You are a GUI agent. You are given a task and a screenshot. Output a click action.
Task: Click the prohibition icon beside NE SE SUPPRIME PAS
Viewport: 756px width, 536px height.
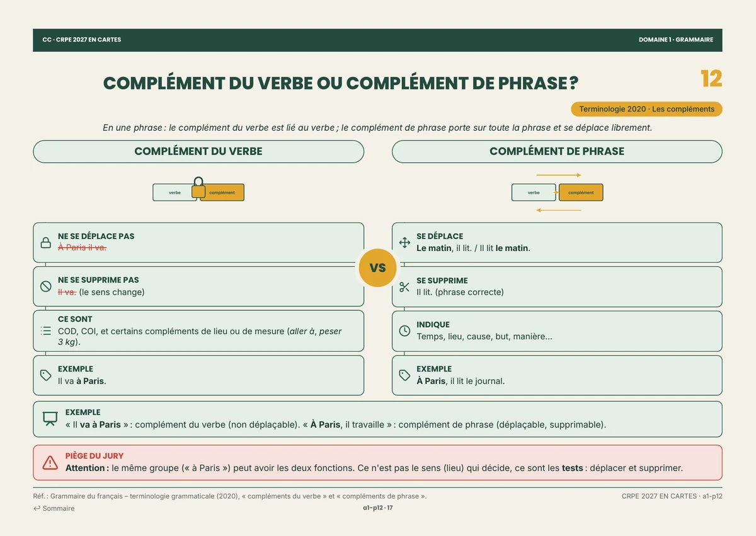45,286
